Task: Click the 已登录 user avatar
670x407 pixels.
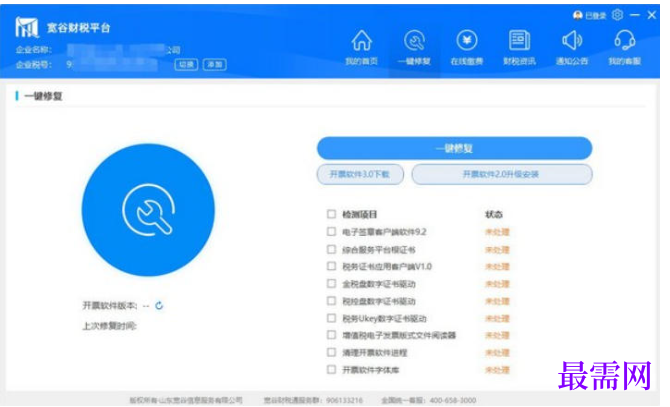Action: coord(577,16)
